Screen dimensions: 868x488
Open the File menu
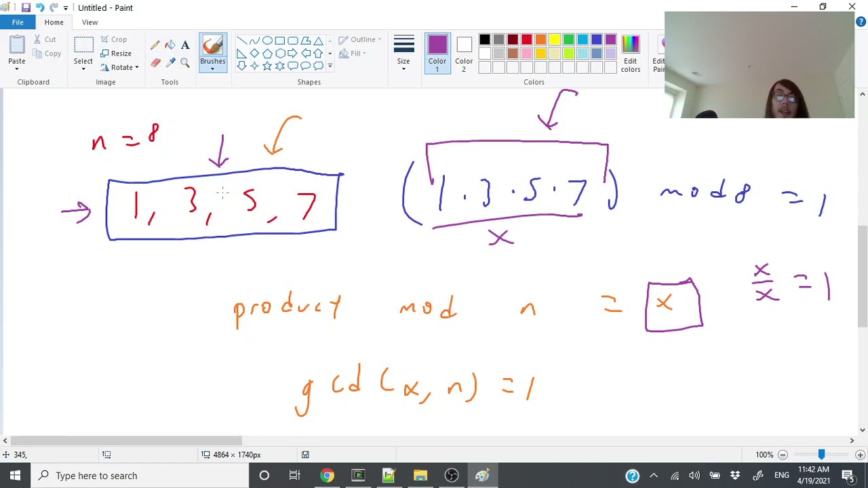(18, 22)
